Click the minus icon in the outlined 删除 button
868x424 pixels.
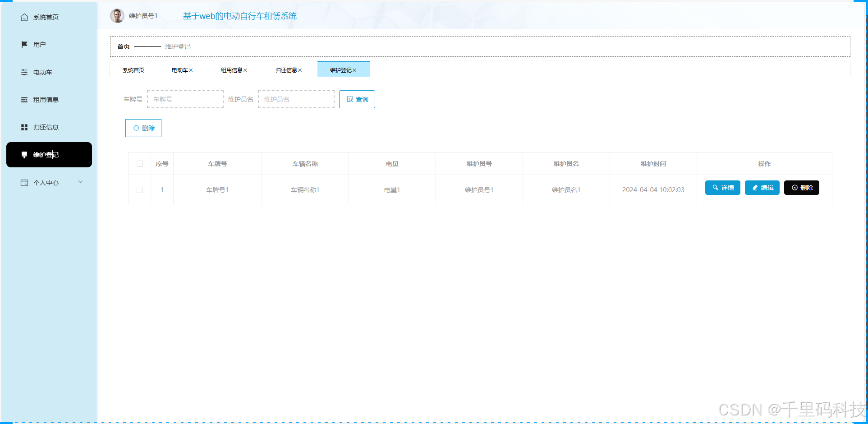pyautogui.click(x=136, y=128)
